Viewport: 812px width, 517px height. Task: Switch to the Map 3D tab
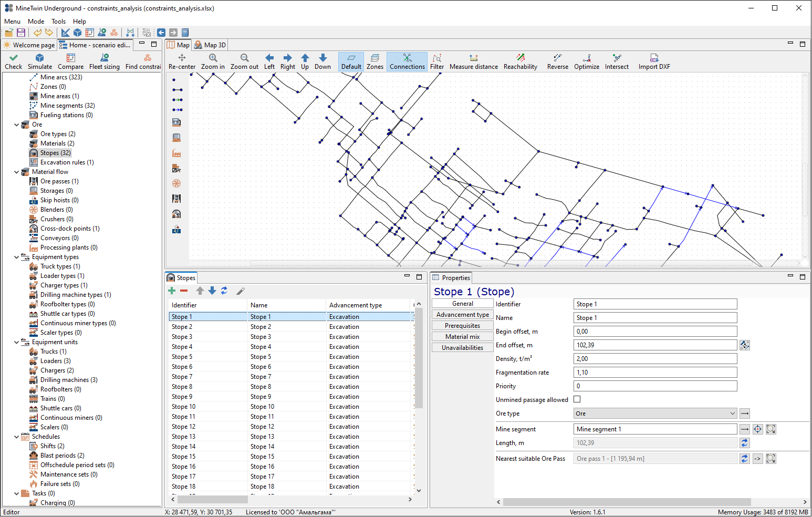click(x=211, y=45)
